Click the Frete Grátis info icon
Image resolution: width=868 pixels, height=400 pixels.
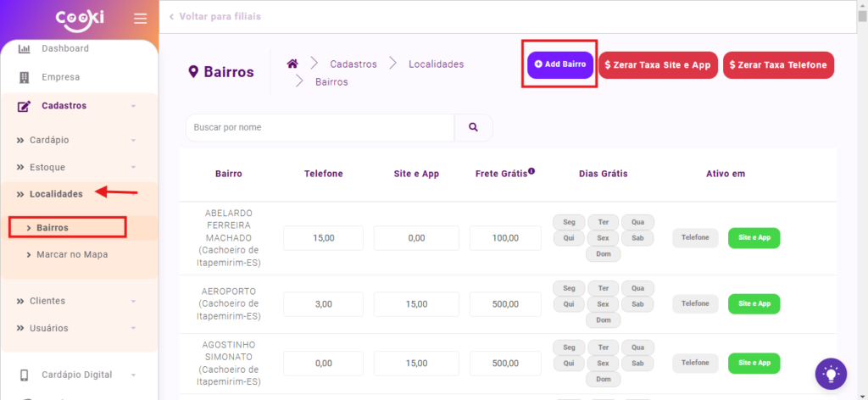click(x=531, y=171)
